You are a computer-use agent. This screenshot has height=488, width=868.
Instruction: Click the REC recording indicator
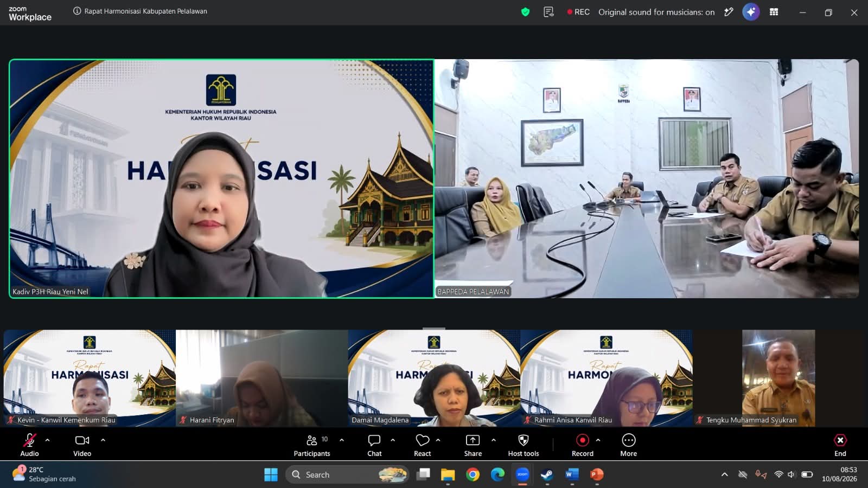click(x=578, y=12)
